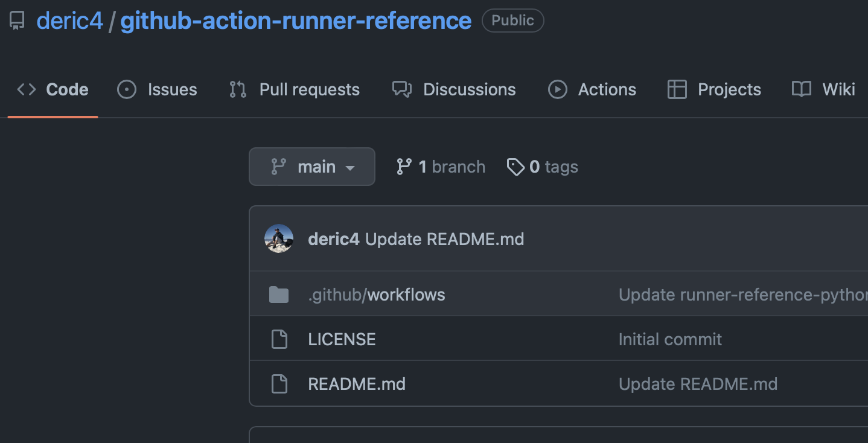Open the LICENSE file

pos(342,339)
